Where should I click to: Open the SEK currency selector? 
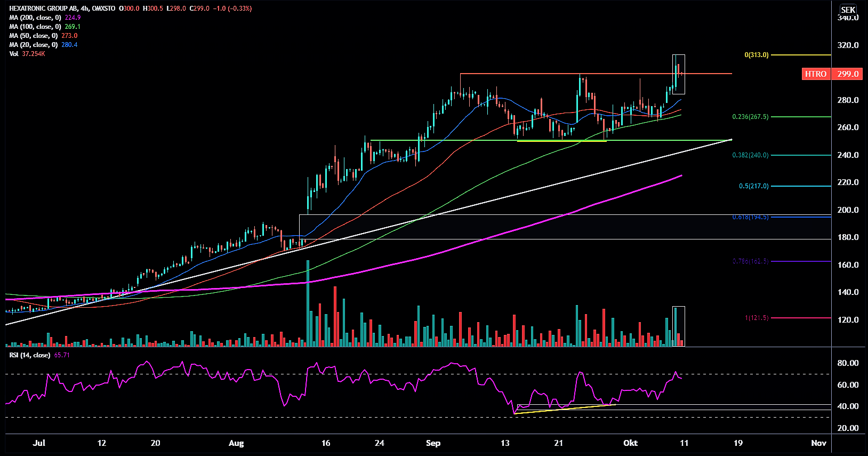pos(848,10)
